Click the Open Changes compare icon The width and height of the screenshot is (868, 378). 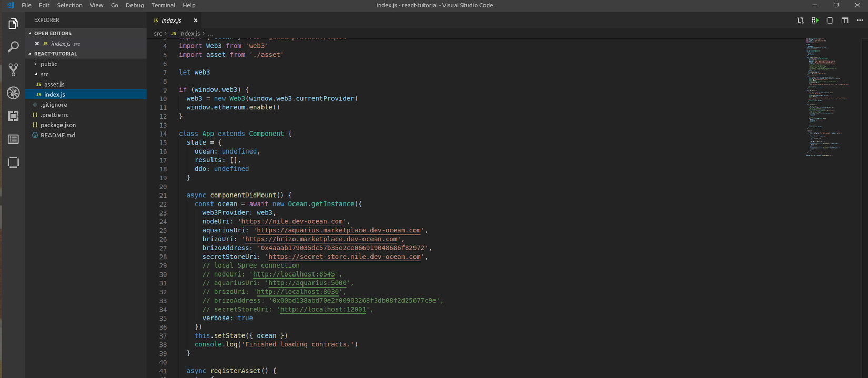pos(800,21)
